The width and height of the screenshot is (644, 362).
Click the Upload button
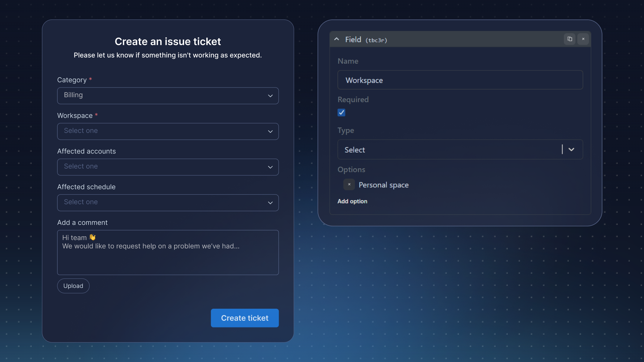click(x=73, y=286)
